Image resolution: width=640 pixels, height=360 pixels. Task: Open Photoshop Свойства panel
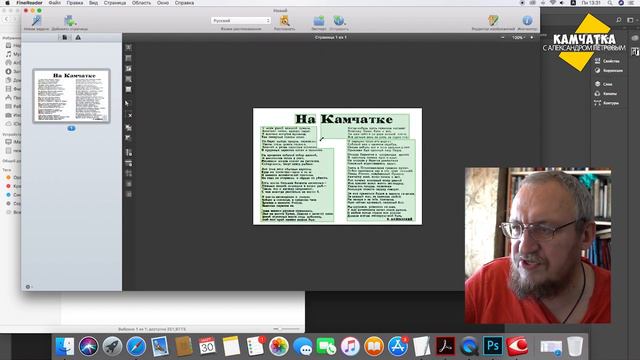tap(607, 61)
